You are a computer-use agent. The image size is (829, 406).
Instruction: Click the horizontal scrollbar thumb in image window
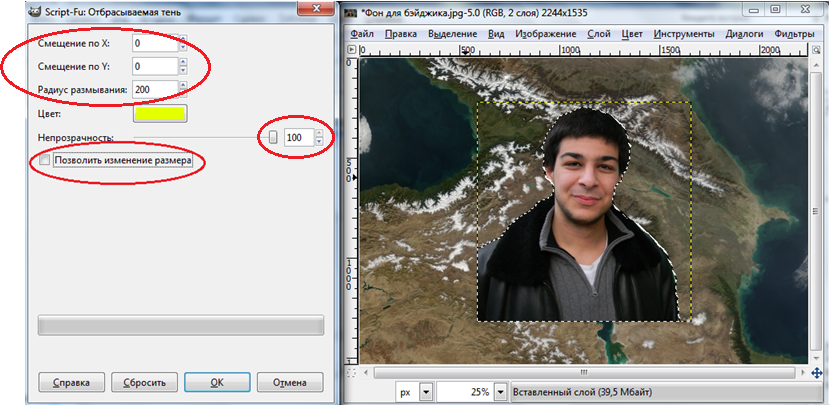point(583,373)
